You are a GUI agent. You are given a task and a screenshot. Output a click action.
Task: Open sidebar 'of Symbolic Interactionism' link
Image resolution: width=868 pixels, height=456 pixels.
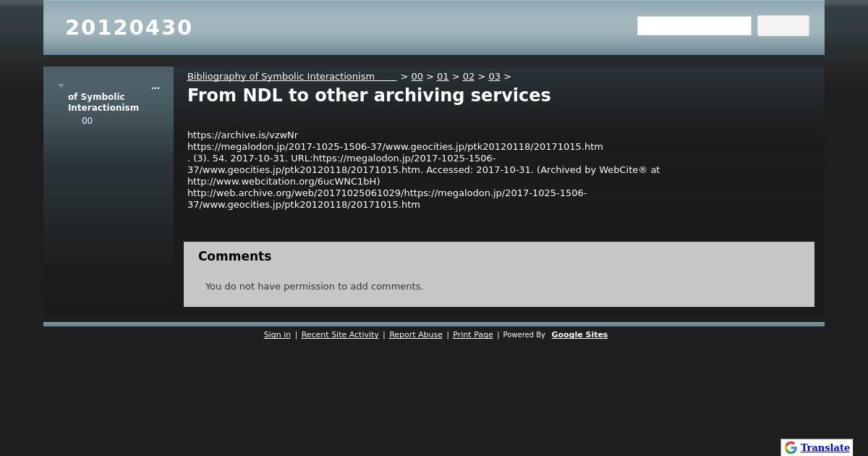103,102
